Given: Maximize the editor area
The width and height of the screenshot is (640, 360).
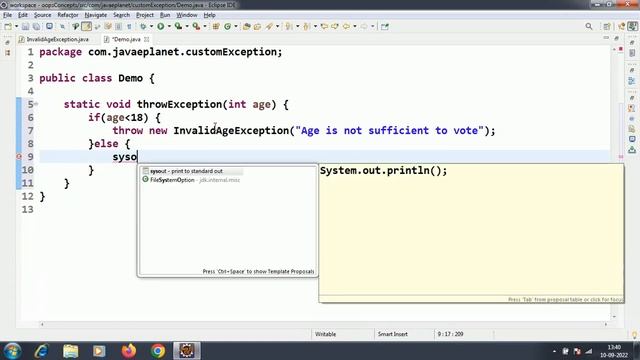Looking at the screenshot, I should pos(616,38).
